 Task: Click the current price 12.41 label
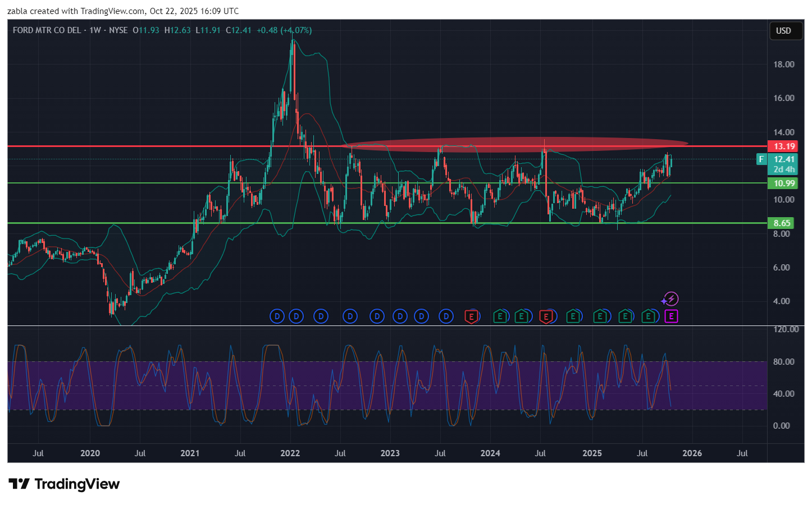coord(784,159)
